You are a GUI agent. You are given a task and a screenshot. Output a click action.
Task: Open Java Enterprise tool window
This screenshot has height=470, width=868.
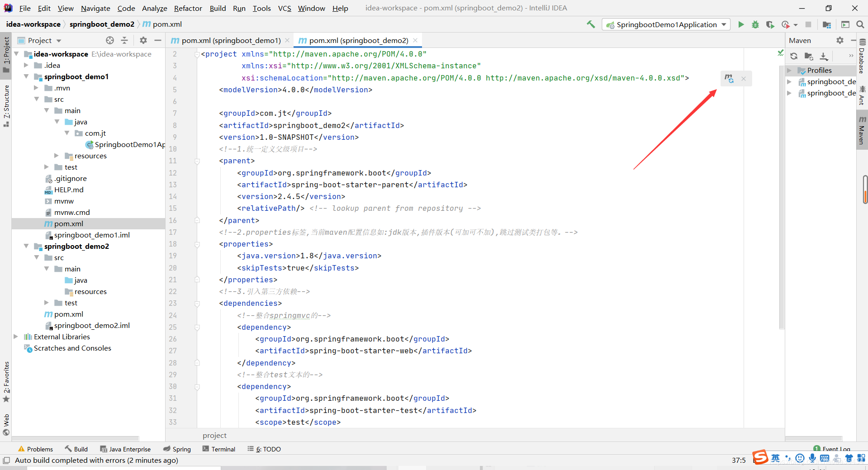pyautogui.click(x=125, y=449)
